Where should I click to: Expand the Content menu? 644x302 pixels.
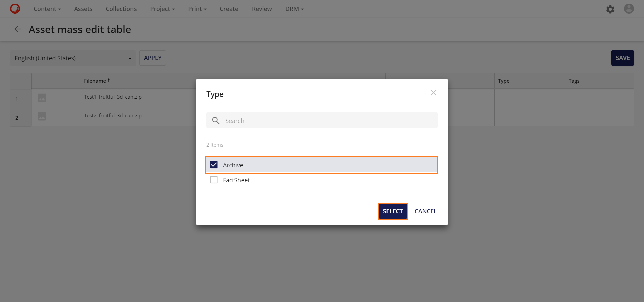point(47,9)
